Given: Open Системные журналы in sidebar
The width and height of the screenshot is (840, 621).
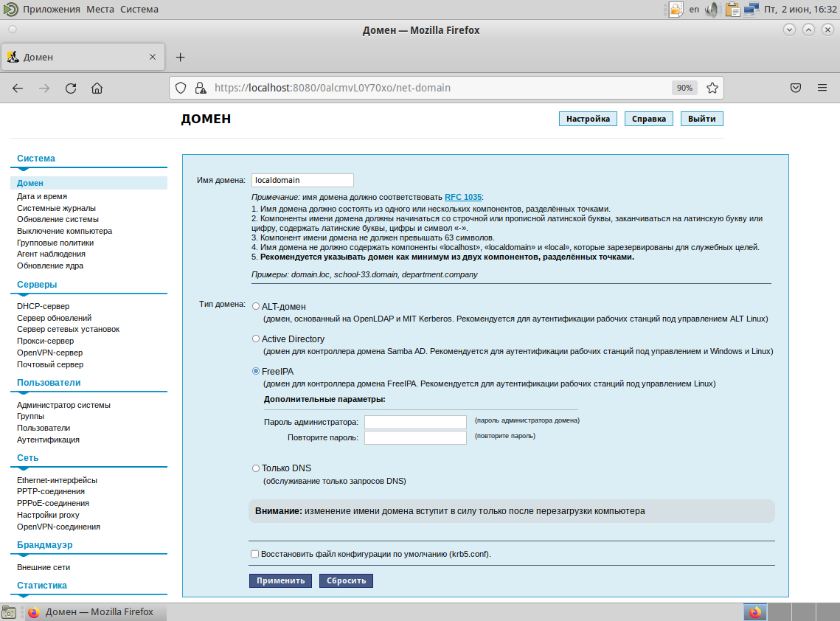Looking at the screenshot, I should (x=56, y=208).
